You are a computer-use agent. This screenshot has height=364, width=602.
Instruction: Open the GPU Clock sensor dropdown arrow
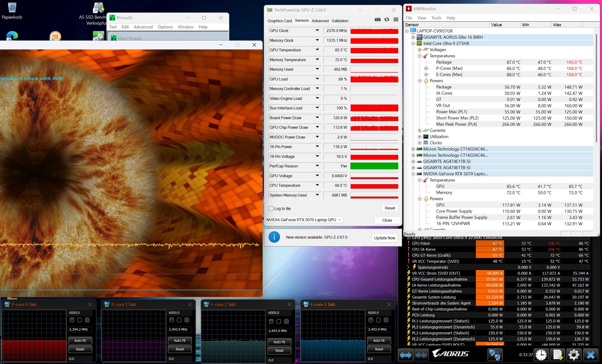(x=317, y=30)
